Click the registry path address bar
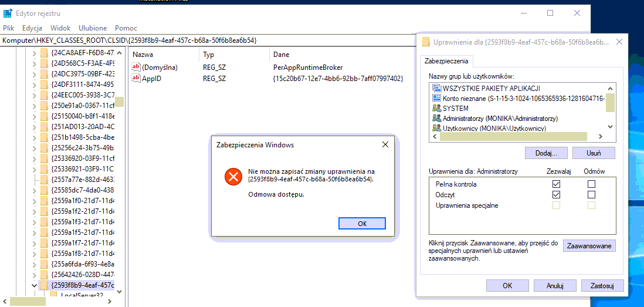644x307 pixels. [x=208, y=41]
